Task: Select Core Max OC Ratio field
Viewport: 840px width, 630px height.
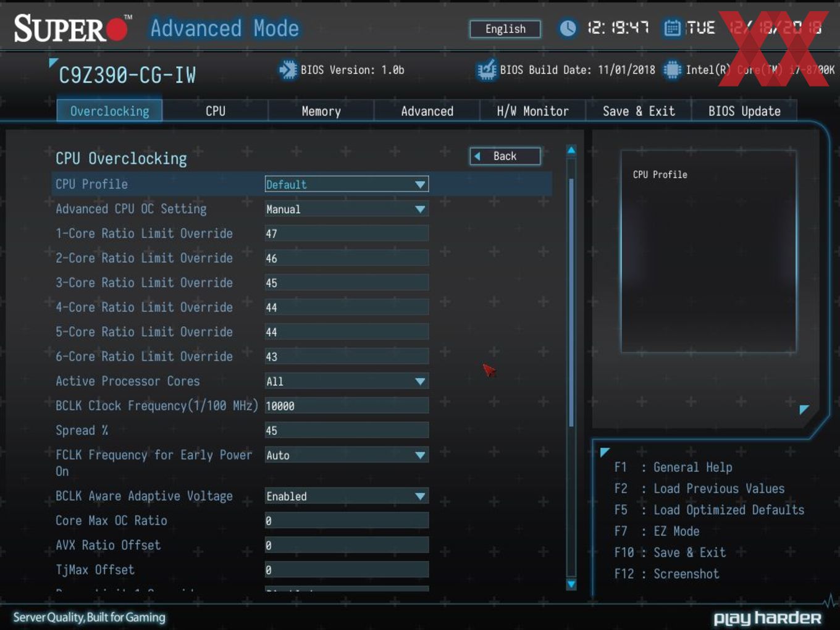Action: [x=346, y=521]
